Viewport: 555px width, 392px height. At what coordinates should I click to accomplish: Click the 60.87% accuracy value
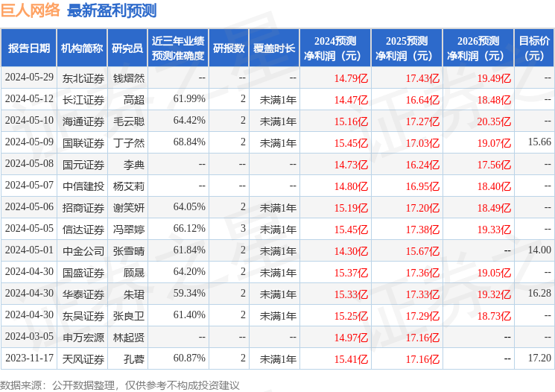tap(189, 358)
